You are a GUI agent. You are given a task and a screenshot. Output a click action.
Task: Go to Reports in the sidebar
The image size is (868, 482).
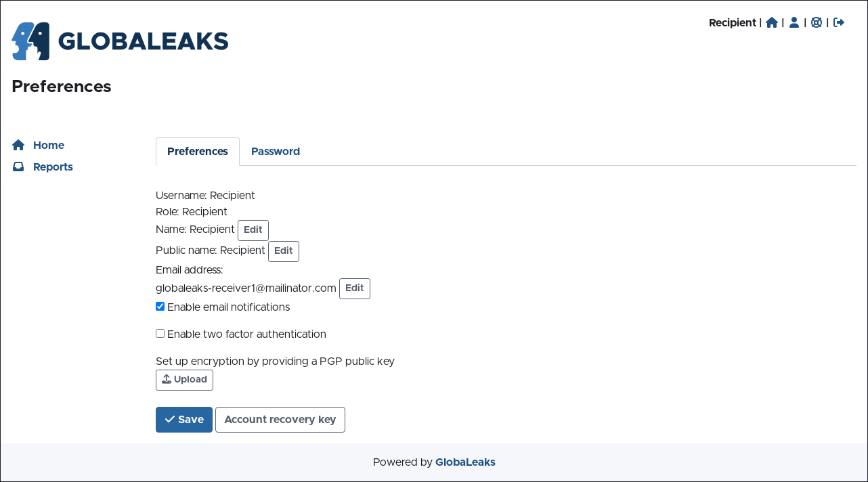53,167
